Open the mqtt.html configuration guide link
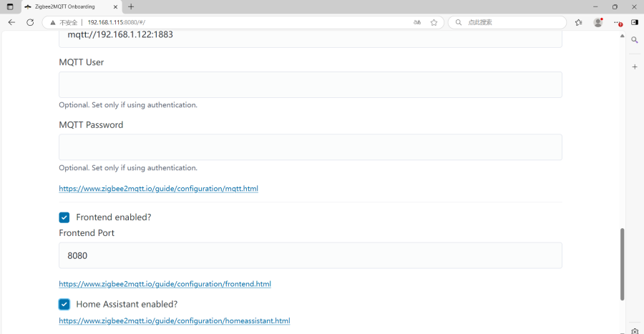 point(158,188)
